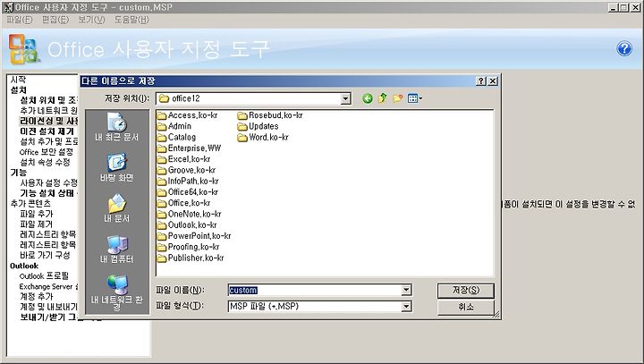Open the Views menu icon
The image size is (644, 364).
pyautogui.click(x=415, y=98)
